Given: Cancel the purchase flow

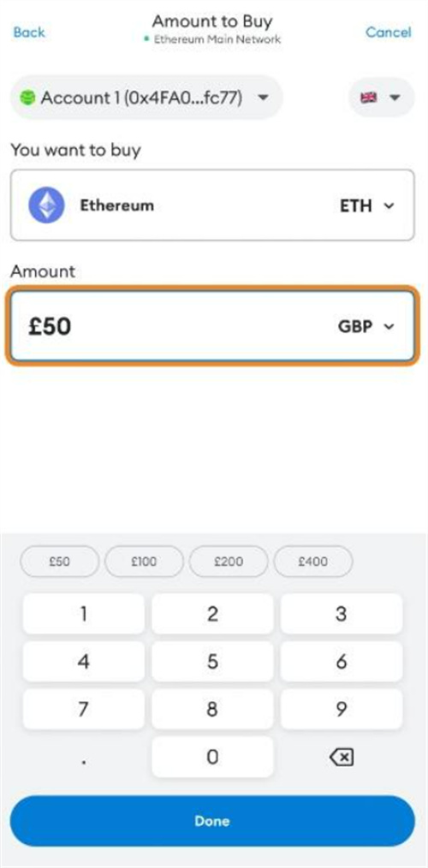Looking at the screenshot, I should pos(388,33).
